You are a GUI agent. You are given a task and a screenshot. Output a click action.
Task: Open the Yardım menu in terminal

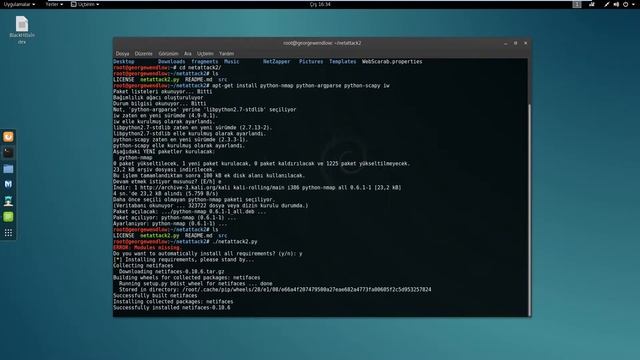coord(227,53)
